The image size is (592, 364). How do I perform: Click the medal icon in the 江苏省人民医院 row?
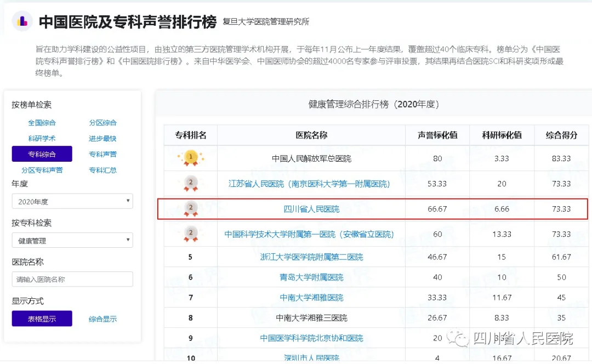[191, 184]
